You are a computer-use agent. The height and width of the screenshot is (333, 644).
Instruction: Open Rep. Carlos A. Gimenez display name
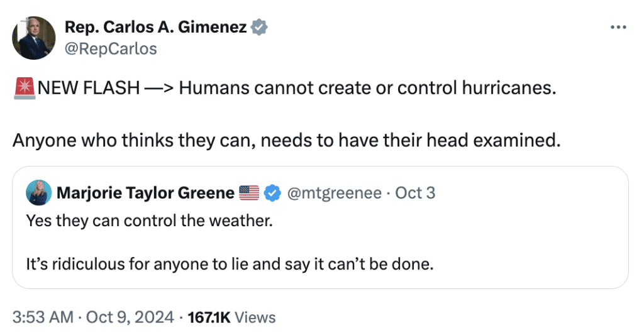click(156, 27)
